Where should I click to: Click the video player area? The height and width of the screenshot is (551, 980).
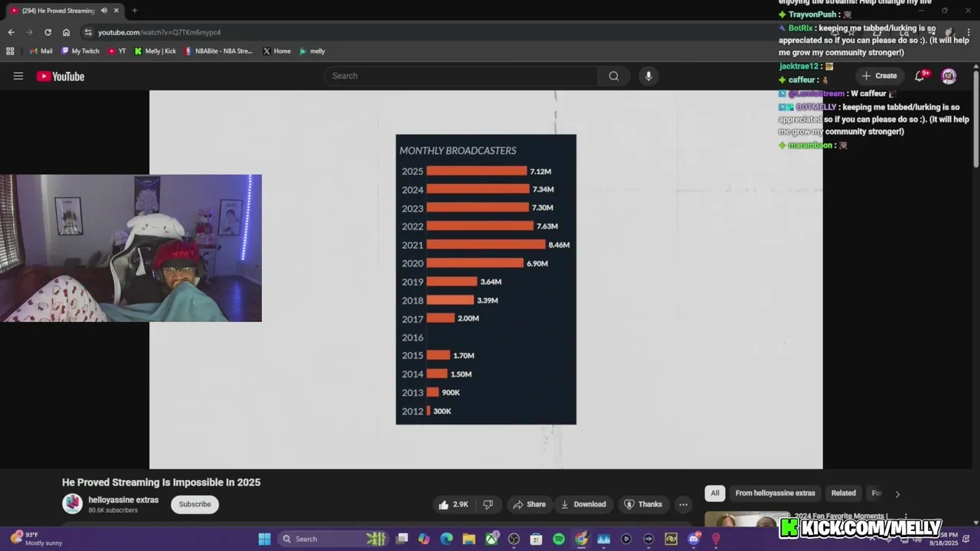[485, 279]
